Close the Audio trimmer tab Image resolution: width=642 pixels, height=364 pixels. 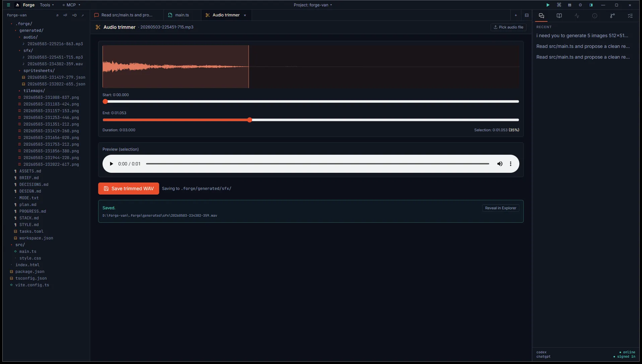(x=245, y=15)
